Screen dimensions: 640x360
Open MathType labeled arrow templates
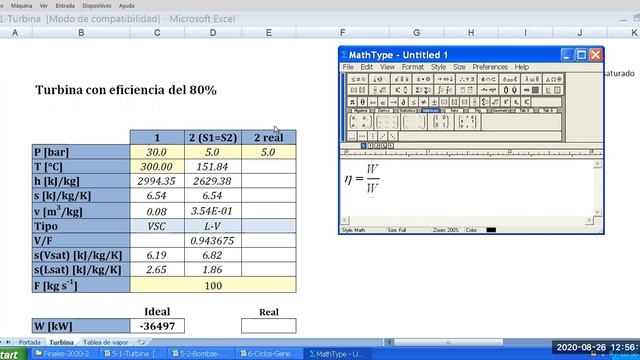tap(488, 90)
